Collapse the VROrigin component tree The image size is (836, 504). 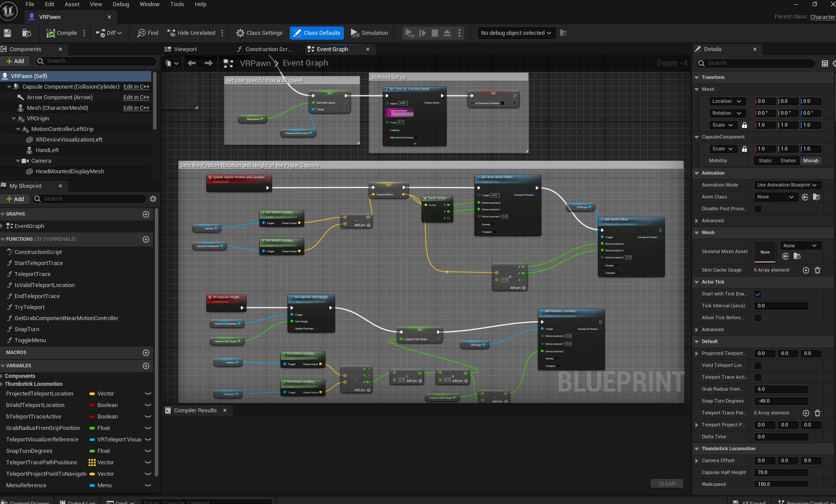click(14, 119)
